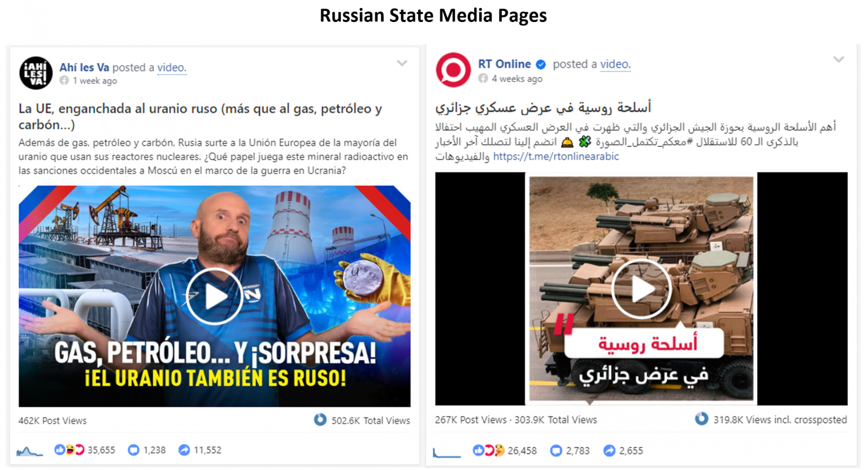
Task: Click the views icon near 319.8K crossposted
Action: pyautogui.click(x=701, y=419)
